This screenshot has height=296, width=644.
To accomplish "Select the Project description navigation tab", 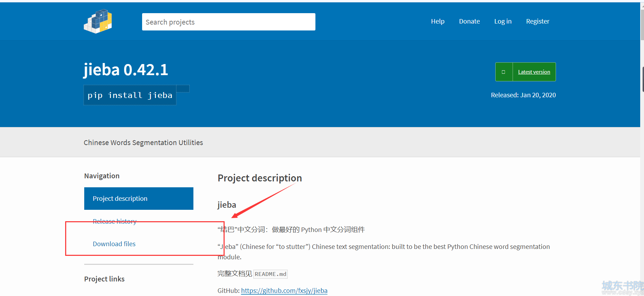I will [x=139, y=198].
